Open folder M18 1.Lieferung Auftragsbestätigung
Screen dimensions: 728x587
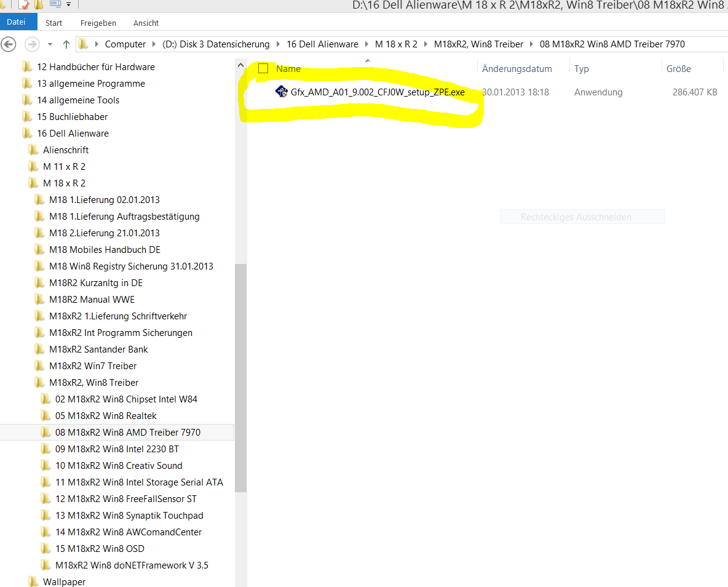[x=124, y=217]
